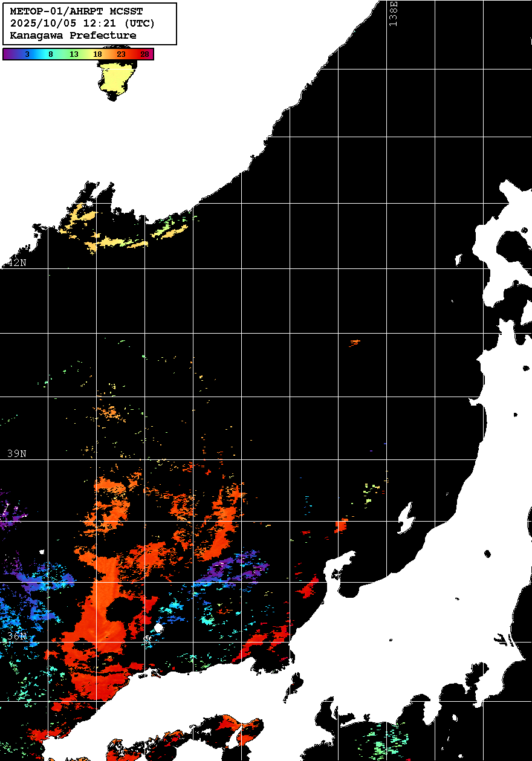Click the tiny white island at far left
The image size is (532, 761).
[41, 551]
